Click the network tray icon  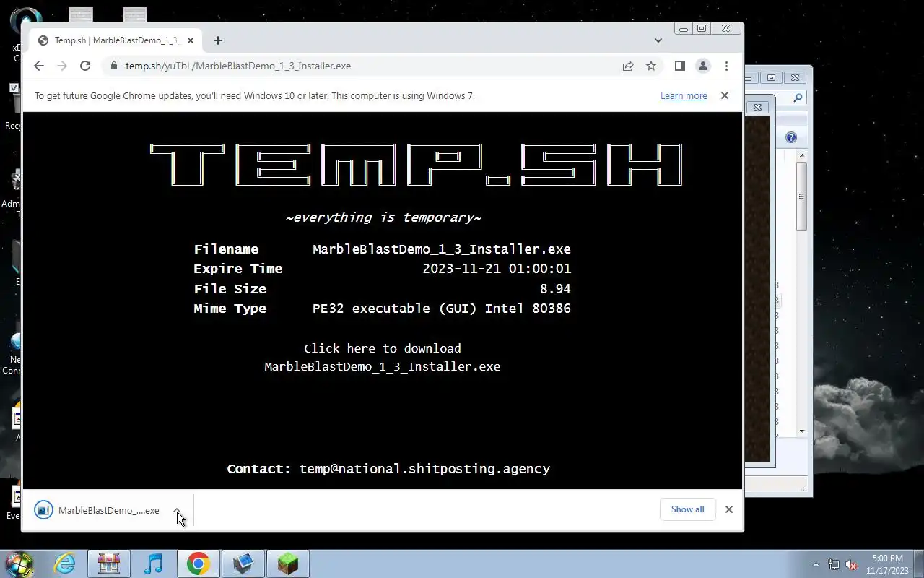click(x=834, y=564)
